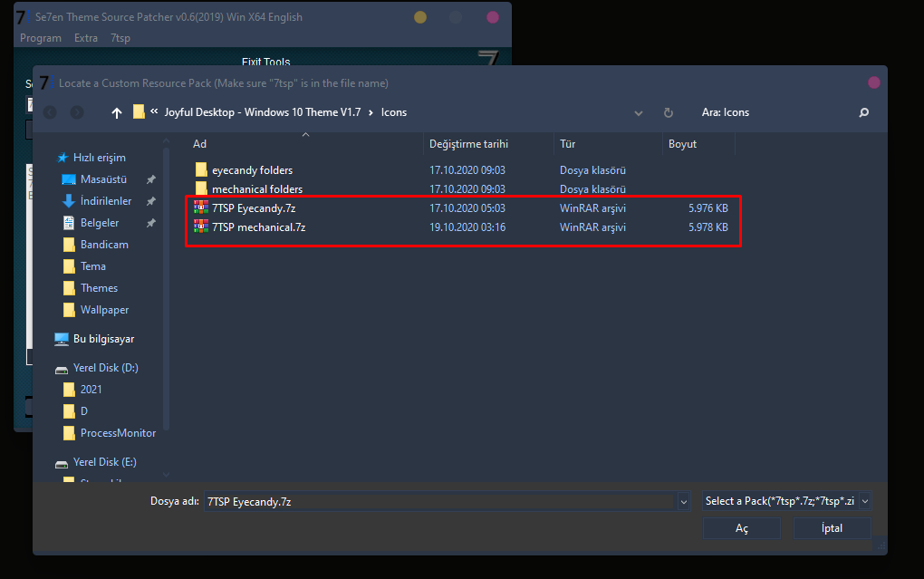
Task: Click the Dosya adı filename field
Action: (x=439, y=502)
